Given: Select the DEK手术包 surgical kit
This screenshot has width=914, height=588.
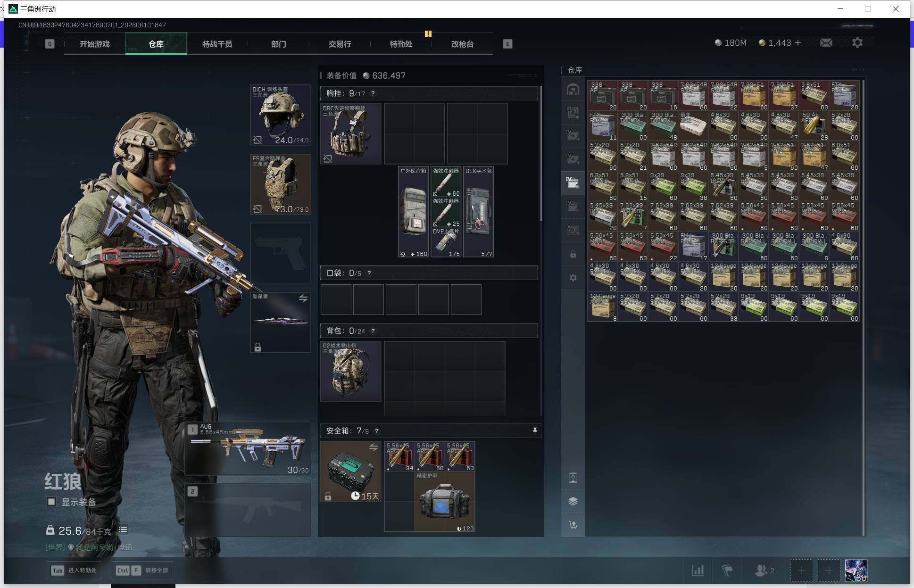Looking at the screenshot, I should tap(479, 212).
